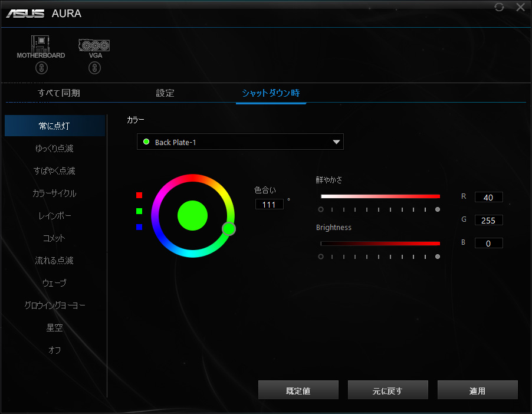
Task: Switch to the すべて同期 tab
Action: click(x=59, y=93)
